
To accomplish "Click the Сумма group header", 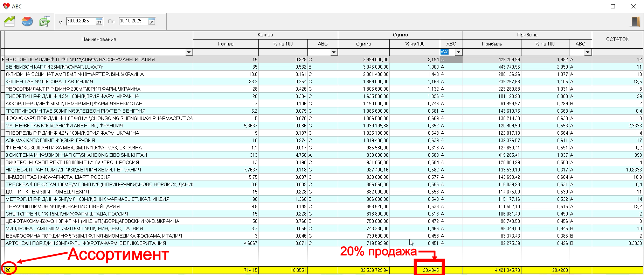I will [x=400, y=35].
